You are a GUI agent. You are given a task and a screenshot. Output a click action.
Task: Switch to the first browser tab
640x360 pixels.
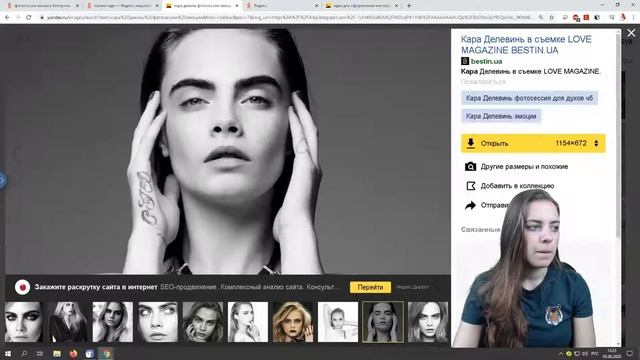[41, 6]
